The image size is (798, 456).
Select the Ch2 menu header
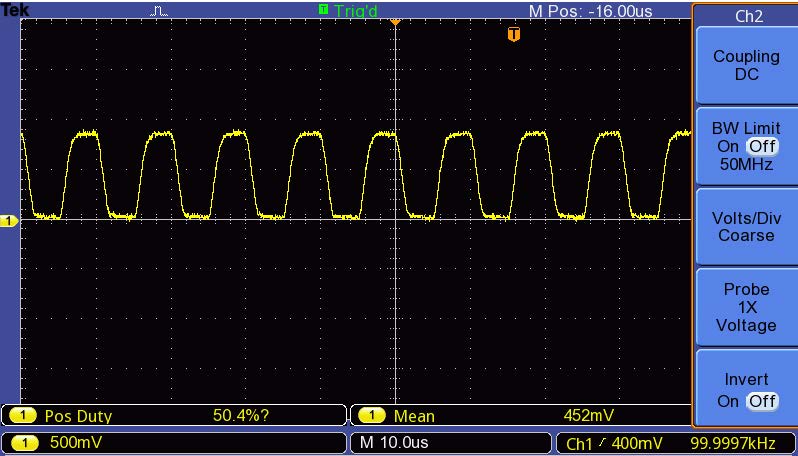point(745,16)
